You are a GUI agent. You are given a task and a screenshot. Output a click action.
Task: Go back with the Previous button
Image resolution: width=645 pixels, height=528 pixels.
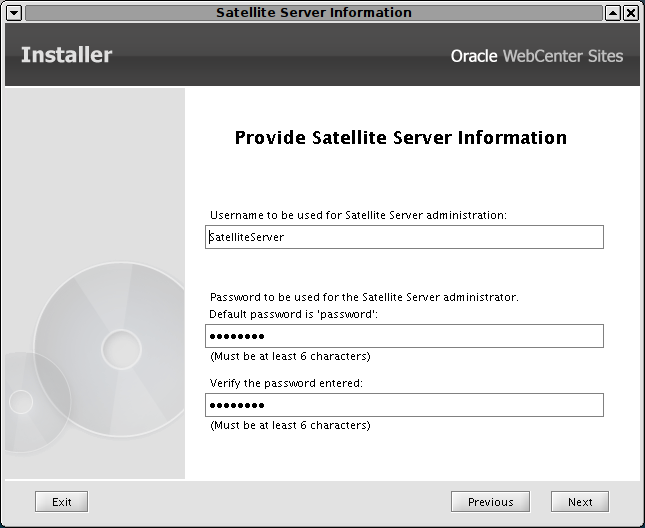click(x=490, y=502)
